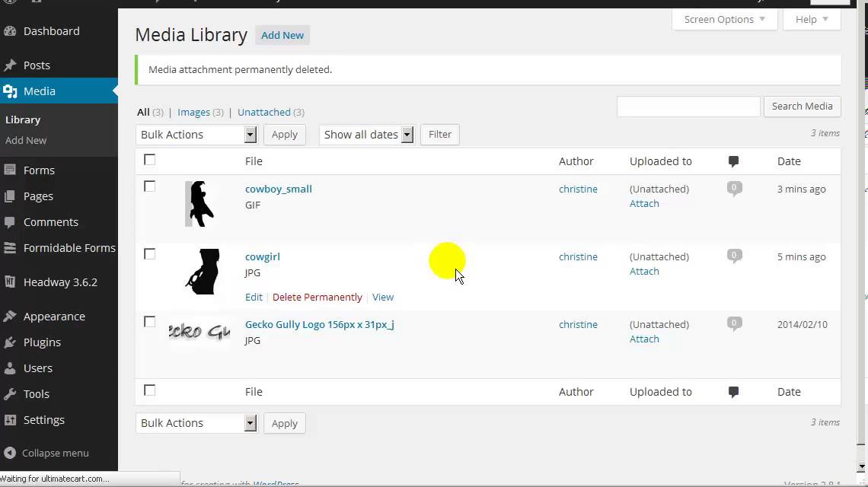Image resolution: width=868 pixels, height=487 pixels.
Task: Open the top Bulk Actions dropdown
Action: (x=196, y=135)
